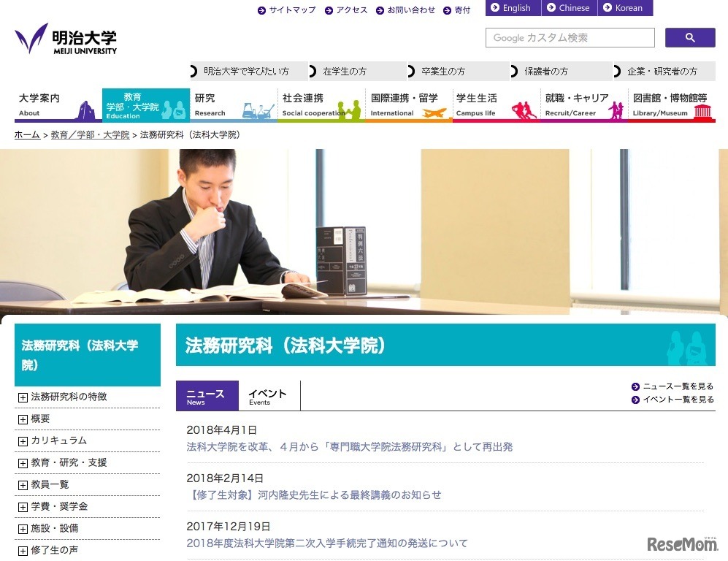This screenshot has width=728, height=561.
Task: Select the ニュース News tab
Action: point(207,394)
